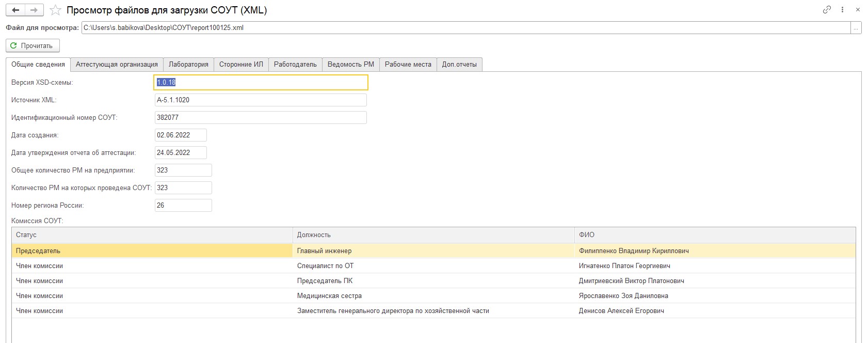Click the file path input field
The image size is (868, 343).
tap(464, 28)
